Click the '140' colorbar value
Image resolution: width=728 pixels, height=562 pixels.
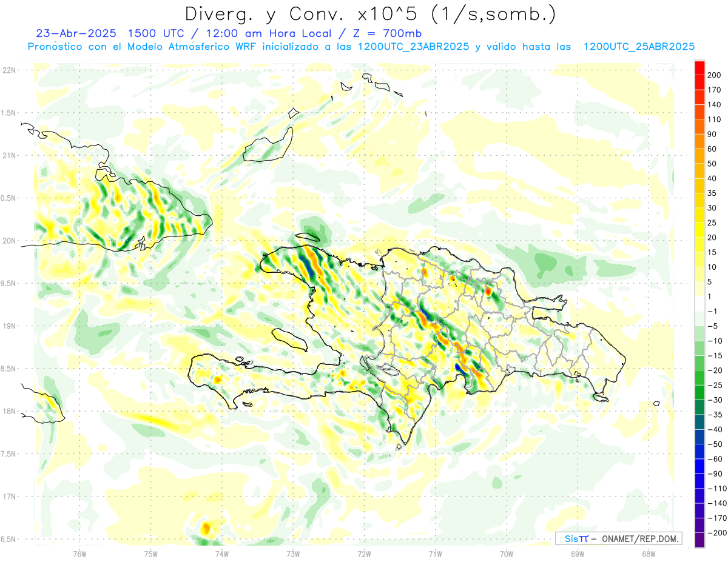click(x=715, y=104)
